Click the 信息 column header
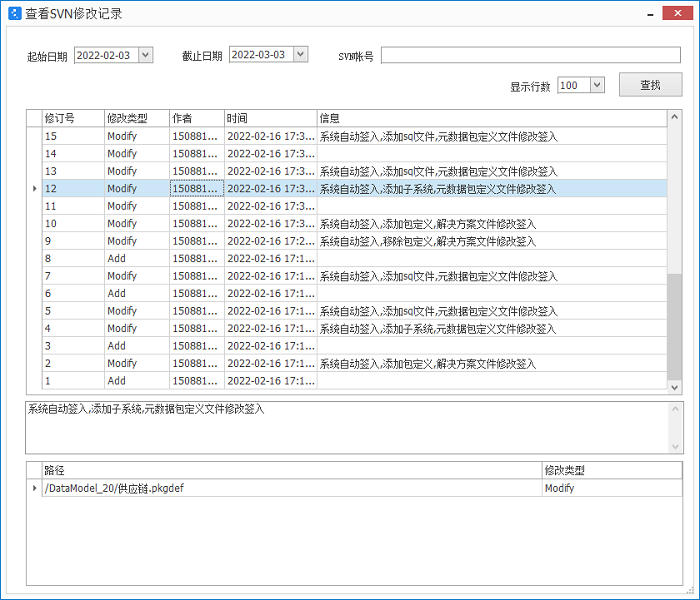Screen dimensions: 700x600 [490, 118]
